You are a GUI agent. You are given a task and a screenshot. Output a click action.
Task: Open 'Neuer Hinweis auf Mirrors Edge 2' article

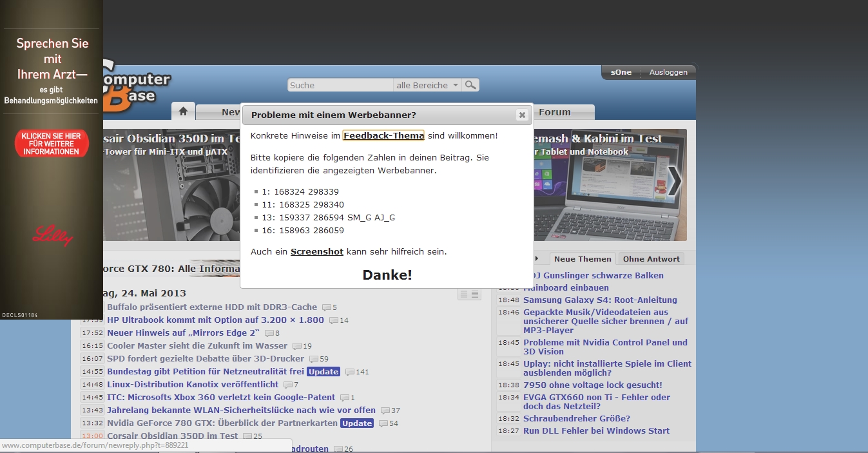click(183, 333)
